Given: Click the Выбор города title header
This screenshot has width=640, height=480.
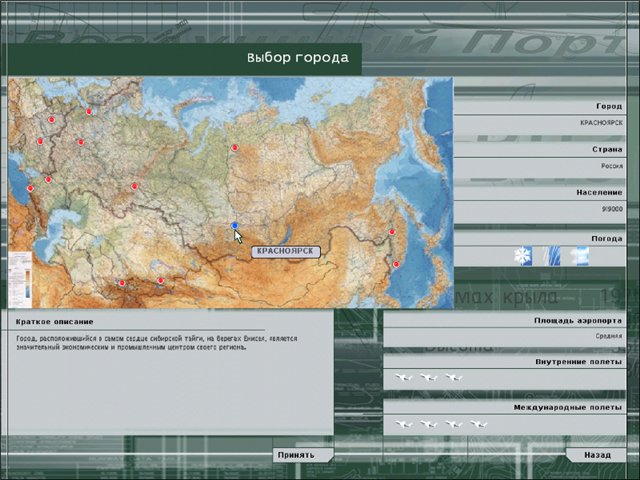Looking at the screenshot, I should (x=297, y=58).
